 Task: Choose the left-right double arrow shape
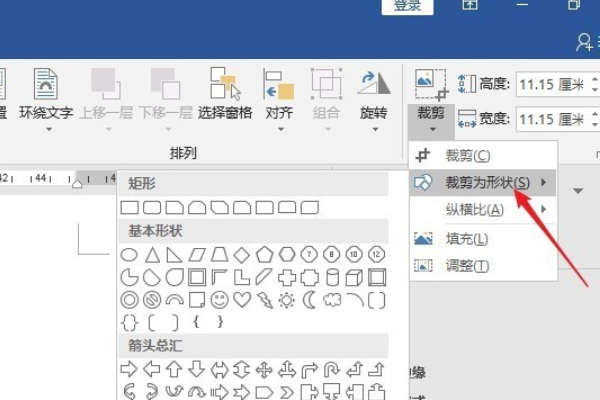219,370
